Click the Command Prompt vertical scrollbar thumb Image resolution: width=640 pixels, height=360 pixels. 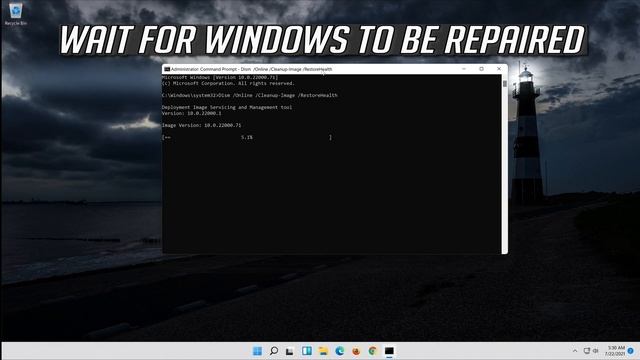[505, 83]
